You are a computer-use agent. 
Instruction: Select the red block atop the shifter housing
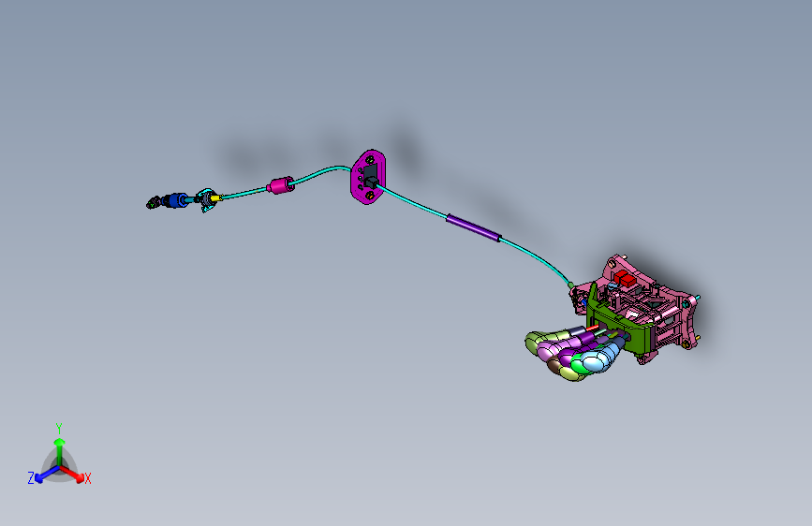(626, 279)
